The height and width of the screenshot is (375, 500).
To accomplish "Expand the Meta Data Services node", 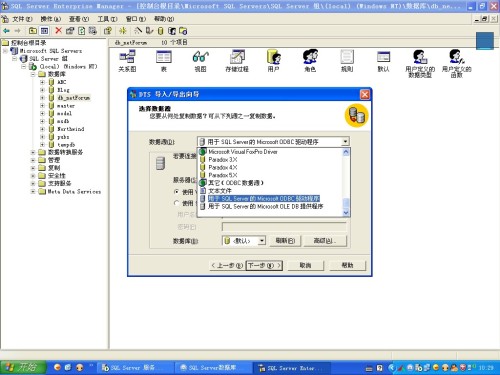I will coord(33,191).
